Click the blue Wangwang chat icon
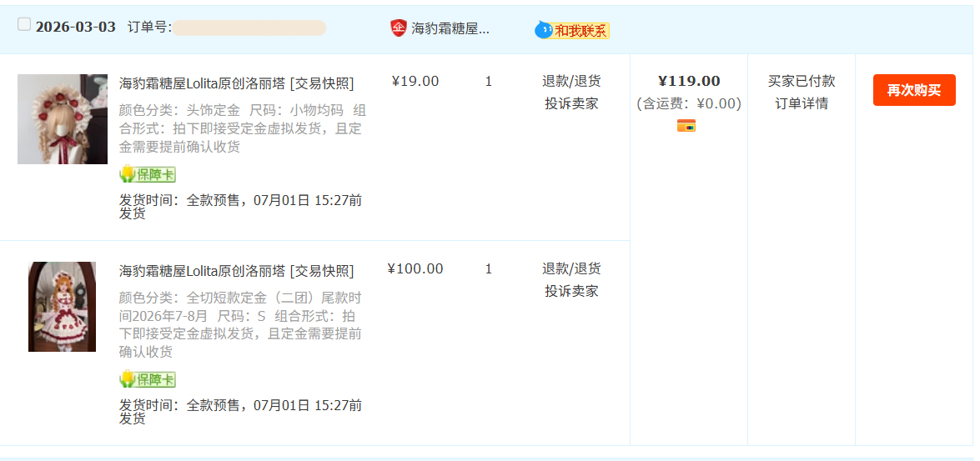Screen dimensions: 980x461 (x=544, y=30)
